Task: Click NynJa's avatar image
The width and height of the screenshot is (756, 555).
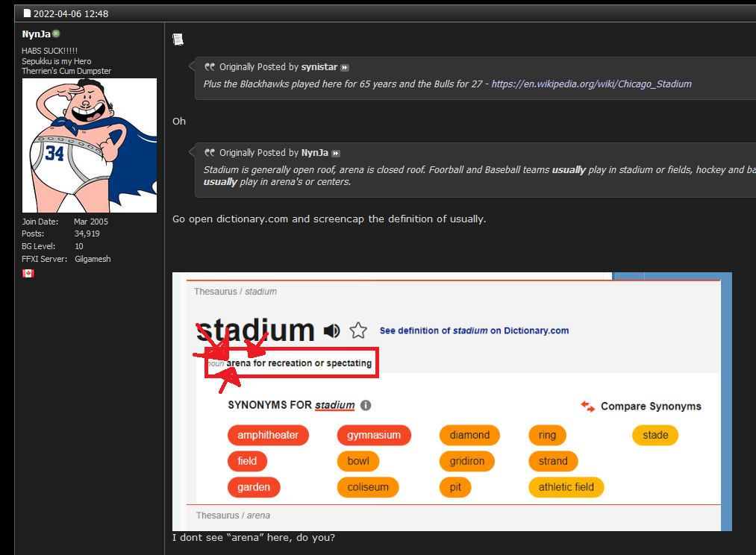Action: click(90, 145)
